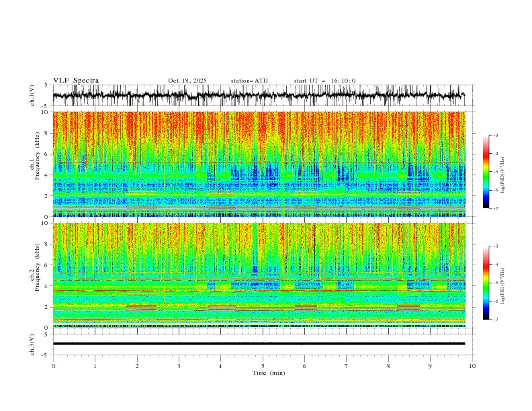Image resolution: width=532 pixels, height=411 pixels.
Task: Click the "Time (min)" axis label
Action: coord(269,373)
